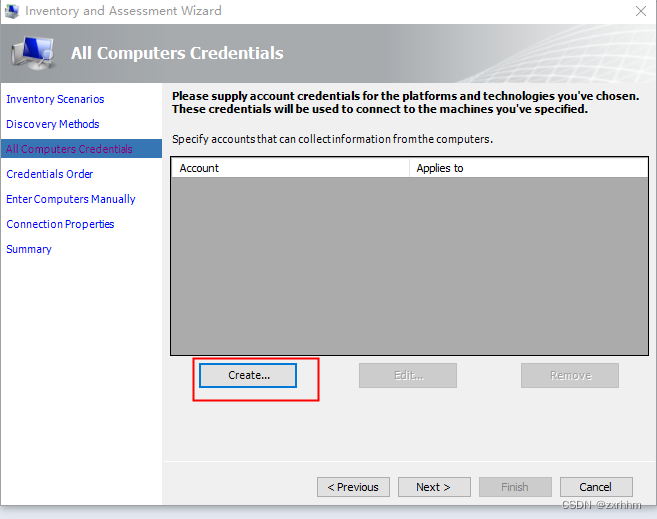Click the Applies to column header
This screenshot has width=657, height=519.
click(x=528, y=168)
